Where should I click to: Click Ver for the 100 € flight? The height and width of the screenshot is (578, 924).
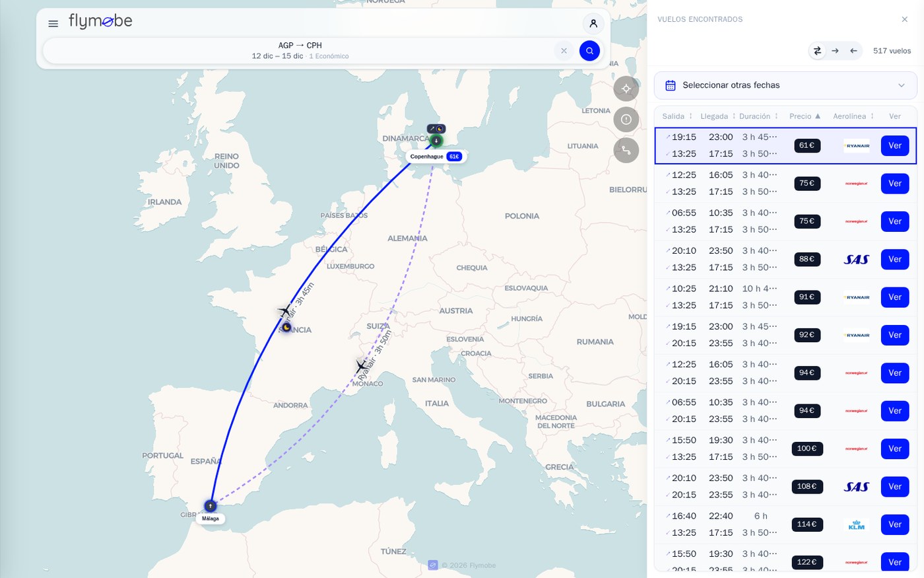click(x=895, y=449)
